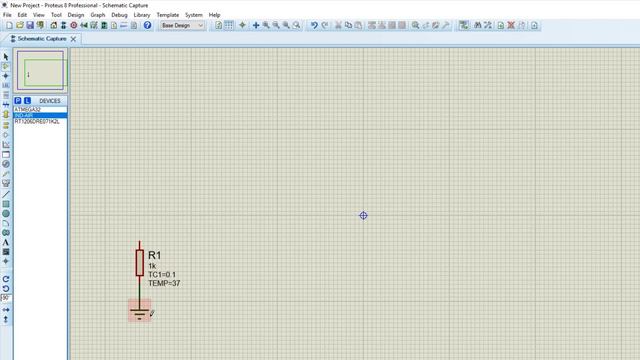
Task: Click the rotation angle input field
Action: (x=6, y=298)
